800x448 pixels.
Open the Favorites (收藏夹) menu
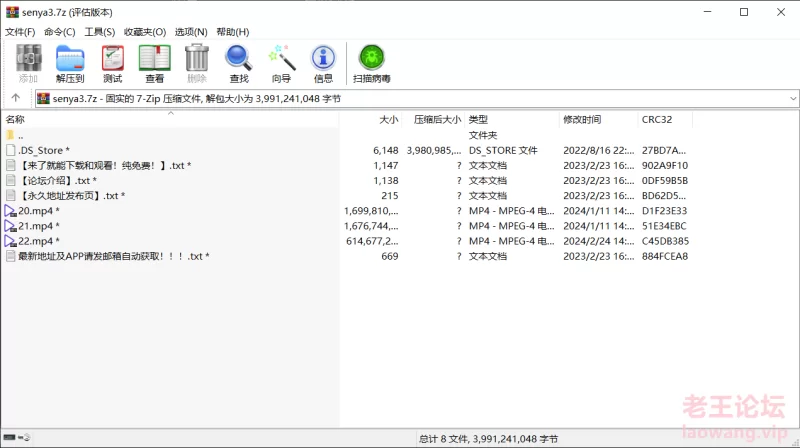point(145,32)
